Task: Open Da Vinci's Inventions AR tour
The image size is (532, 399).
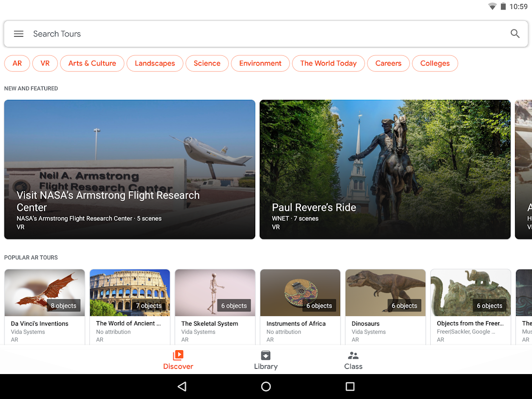Action: (44, 307)
